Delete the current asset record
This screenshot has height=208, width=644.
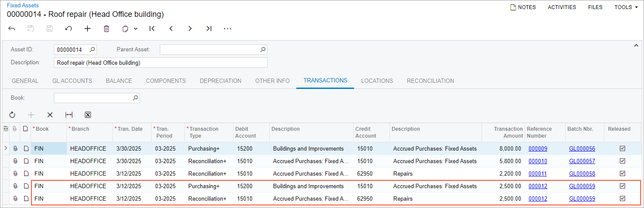tap(106, 29)
